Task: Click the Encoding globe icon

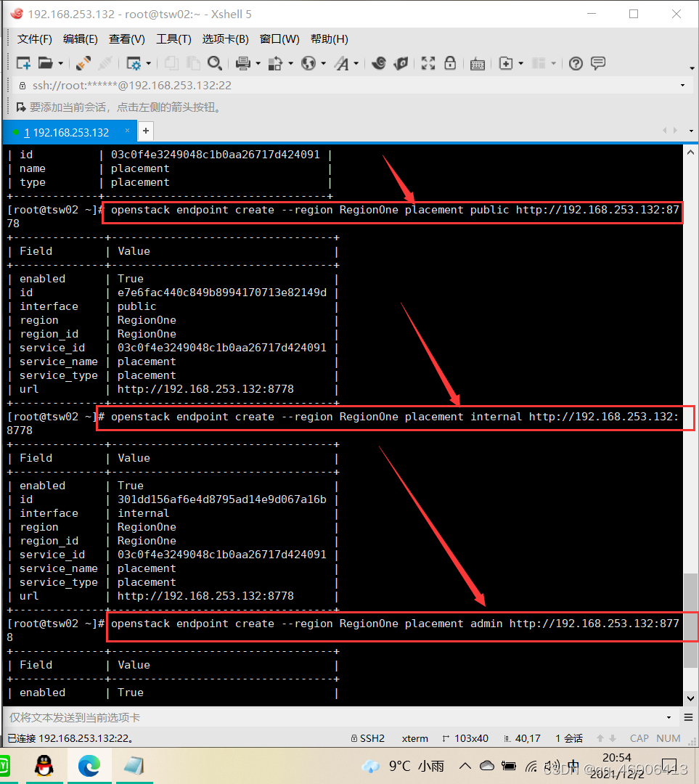Action: [x=308, y=63]
